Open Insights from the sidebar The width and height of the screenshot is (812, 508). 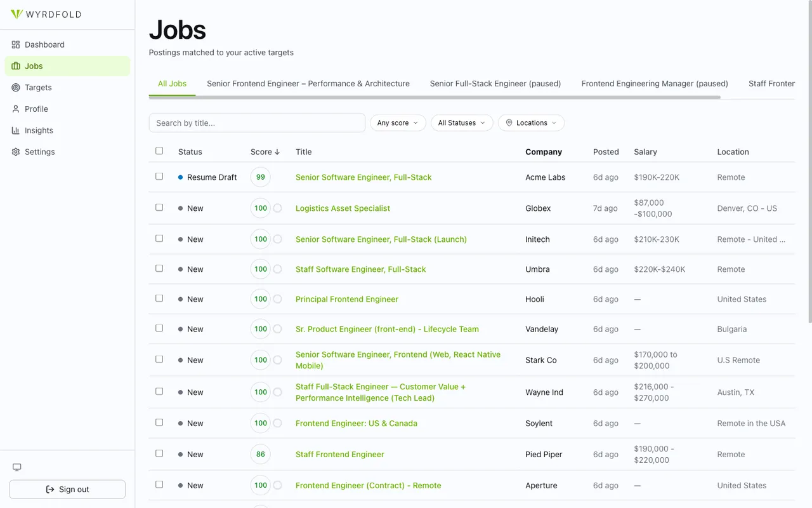click(67, 131)
